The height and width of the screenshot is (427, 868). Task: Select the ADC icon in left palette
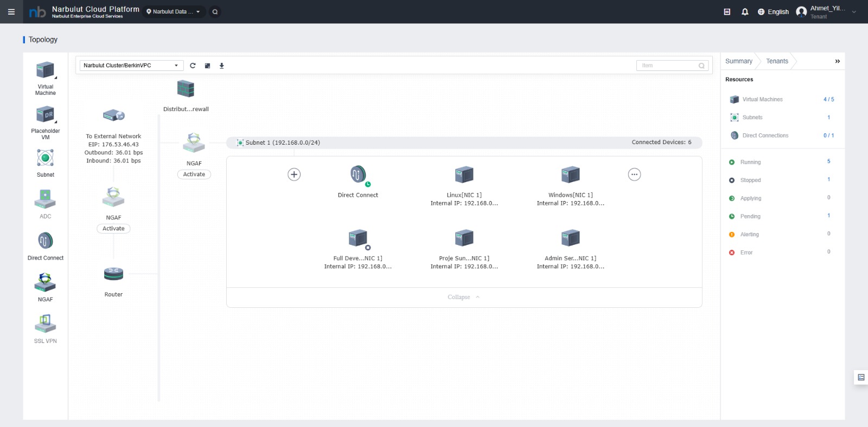pos(45,199)
